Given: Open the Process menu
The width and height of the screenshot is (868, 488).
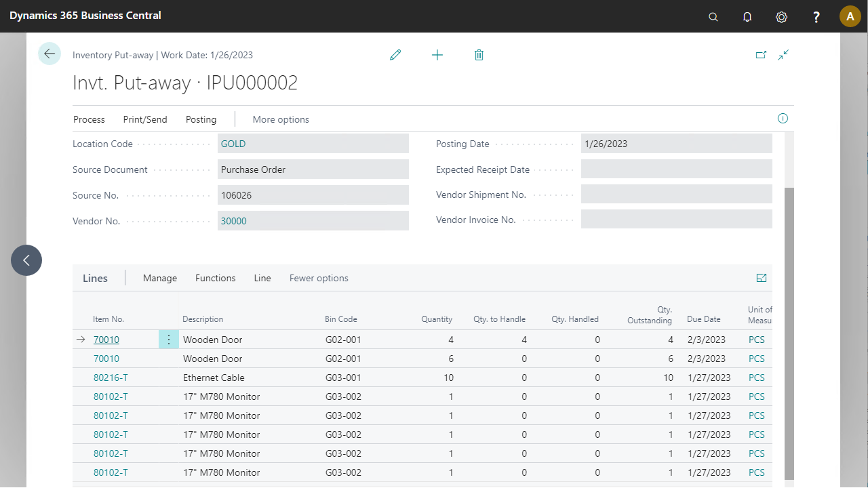Looking at the screenshot, I should (89, 119).
